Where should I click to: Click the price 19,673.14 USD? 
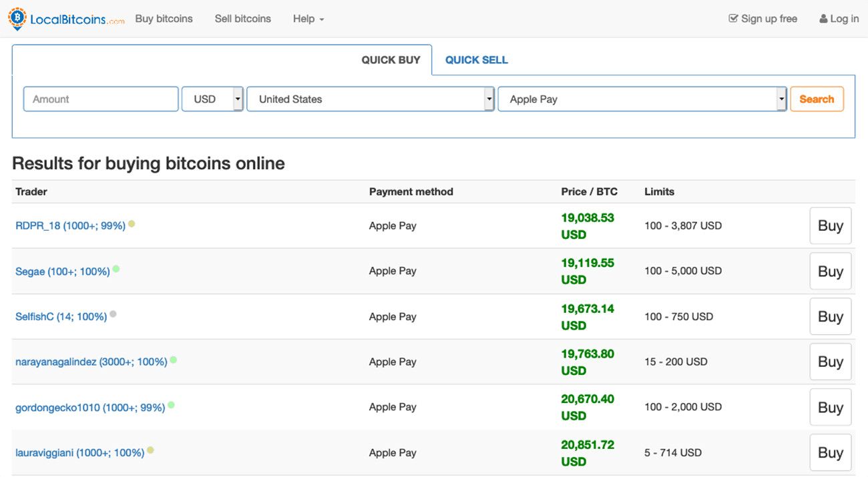coord(588,317)
